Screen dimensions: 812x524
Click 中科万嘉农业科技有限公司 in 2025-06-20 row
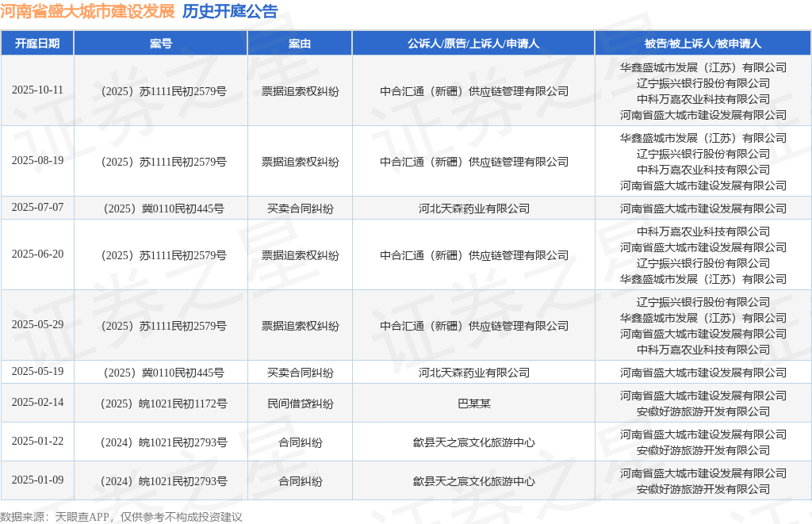point(703,232)
